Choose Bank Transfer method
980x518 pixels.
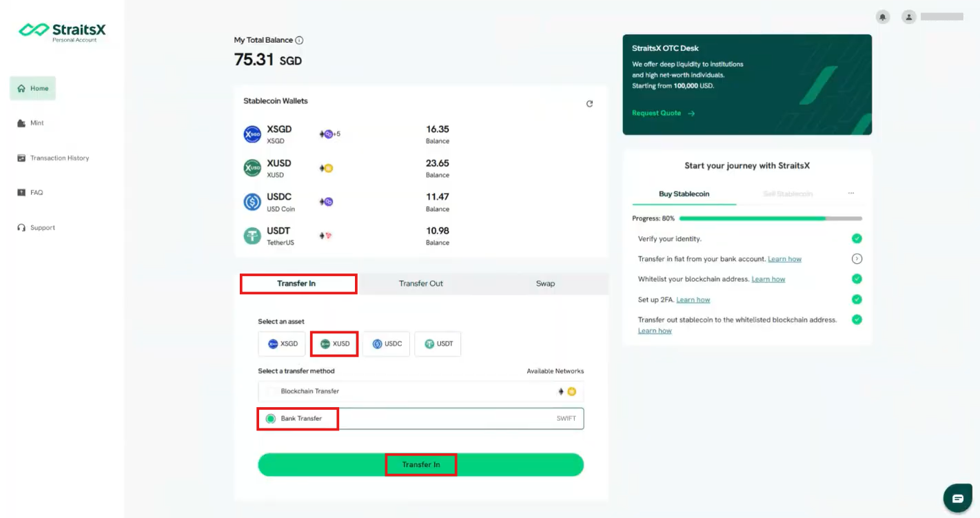point(421,418)
